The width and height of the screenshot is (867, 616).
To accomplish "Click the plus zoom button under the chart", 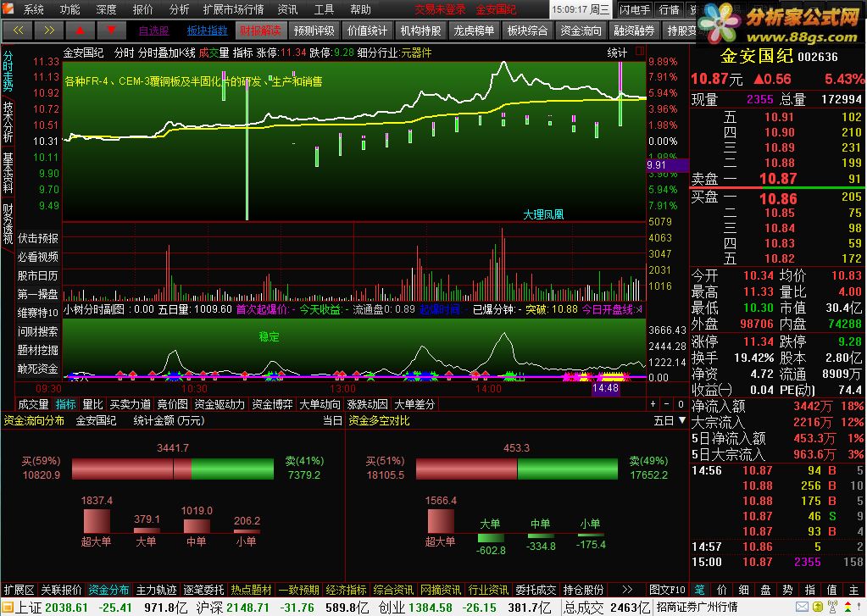I will (653, 404).
